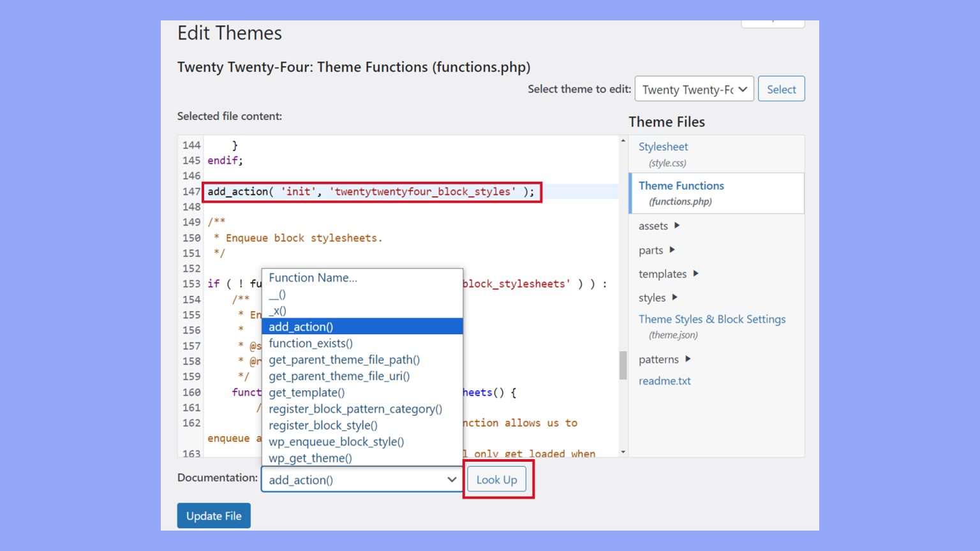This screenshot has width=980, height=551.
Task: Open the Select theme to edit dropdown
Action: [x=694, y=89]
